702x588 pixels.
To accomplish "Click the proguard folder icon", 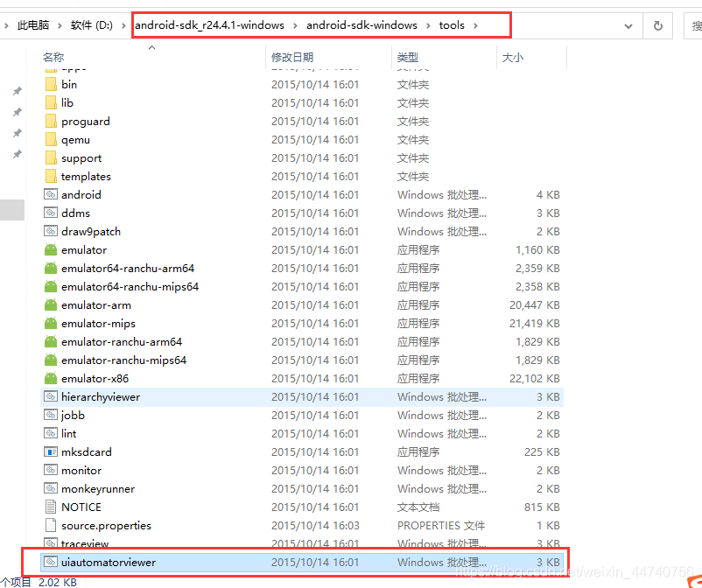I will pyautogui.click(x=51, y=121).
